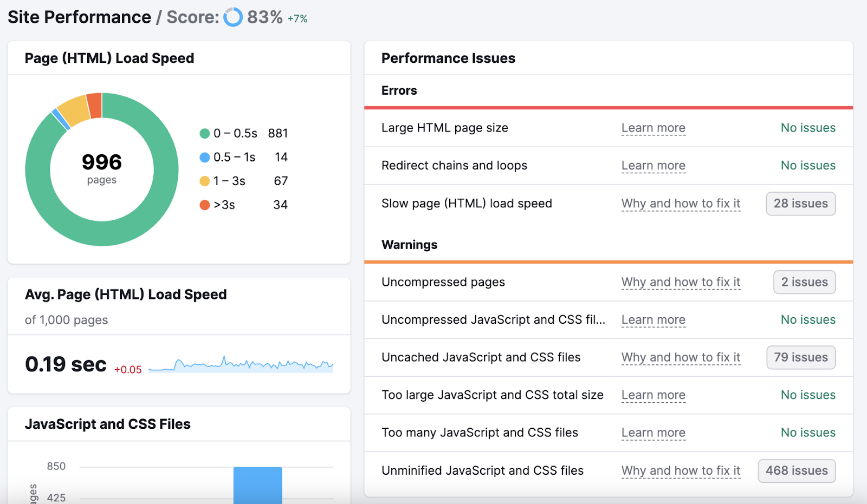Click the 14 pages count
The width and height of the screenshot is (867, 504).
[x=281, y=158]
